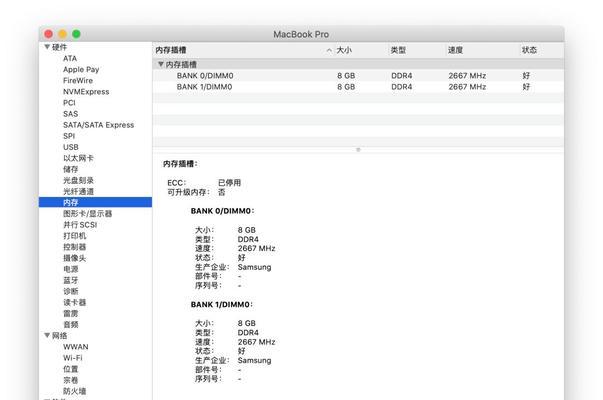Select 电源 power entry
The width and height of the screenshot is (603, 400).
tap(71, 269)
